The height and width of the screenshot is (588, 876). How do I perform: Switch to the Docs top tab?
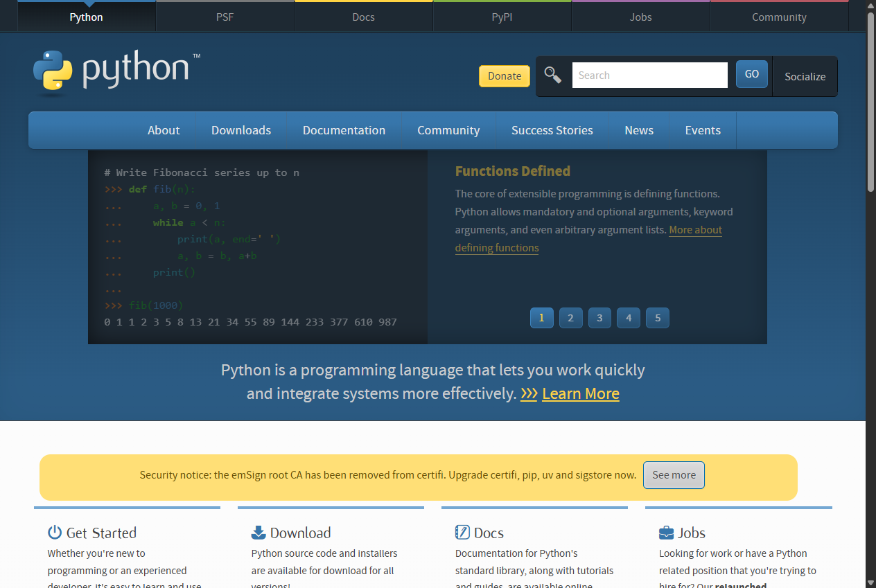point(364,17)
